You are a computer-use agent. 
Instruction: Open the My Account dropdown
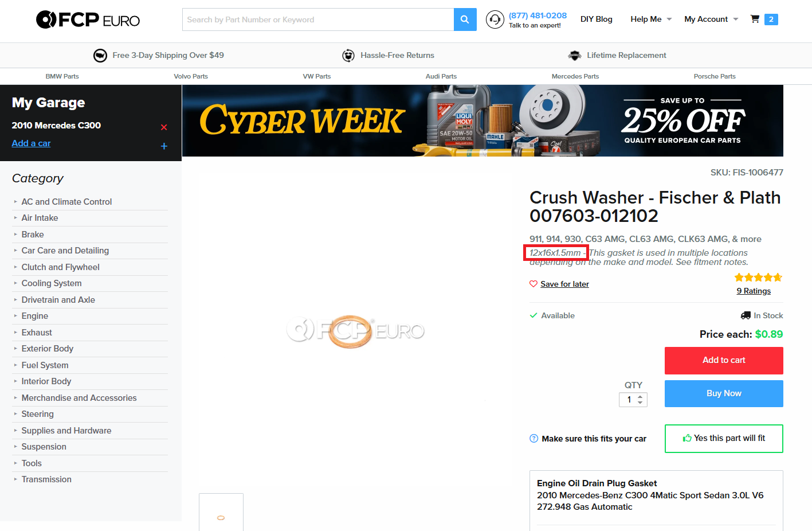tap(711, 19)
